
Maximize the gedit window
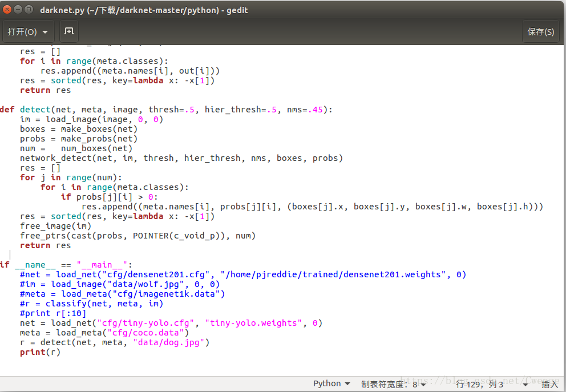click(29, 9)
